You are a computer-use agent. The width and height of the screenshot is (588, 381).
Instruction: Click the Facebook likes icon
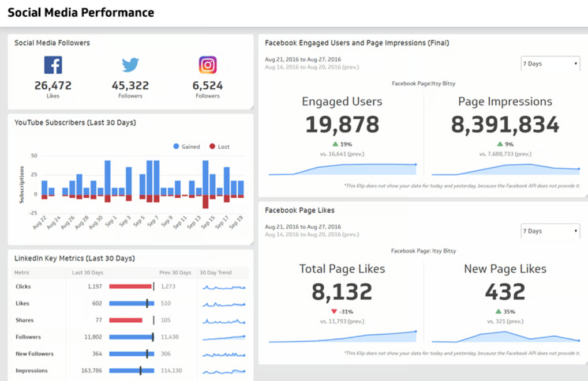pyautogui.click(x=53, y=64)
